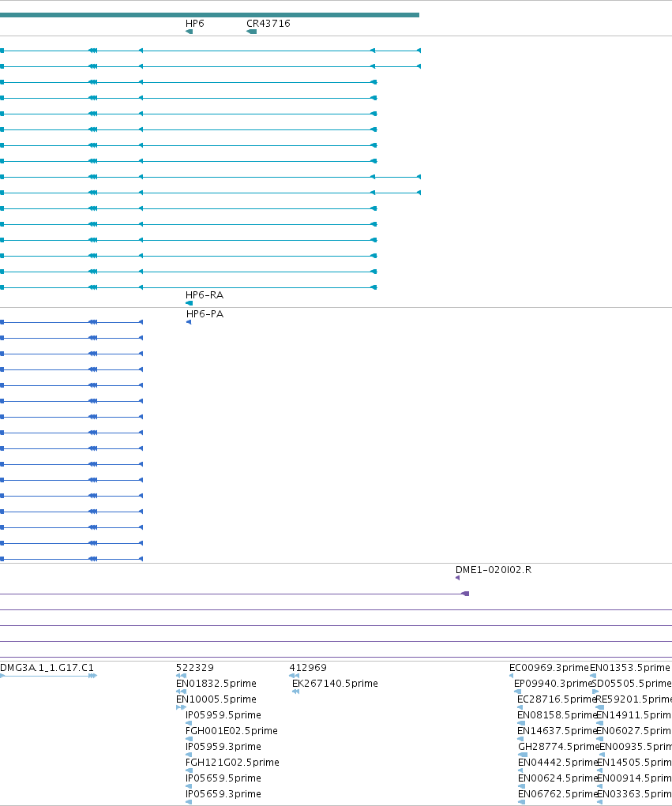Image resolution: width=672 pixels, height=806 pixels.
Task: Click the EN08158.5prime EST label
Action: pos(557,715)
